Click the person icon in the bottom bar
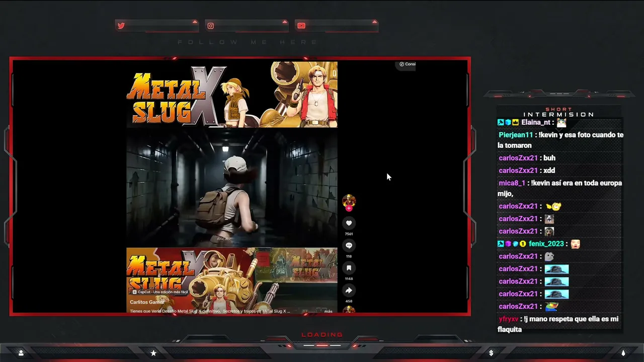644x362 pixels. (21, 353)
